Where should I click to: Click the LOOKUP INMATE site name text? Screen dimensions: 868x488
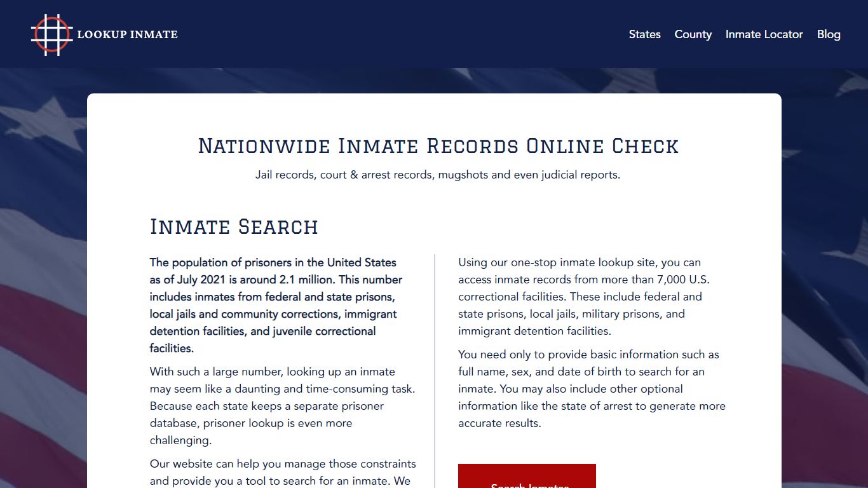127,34
